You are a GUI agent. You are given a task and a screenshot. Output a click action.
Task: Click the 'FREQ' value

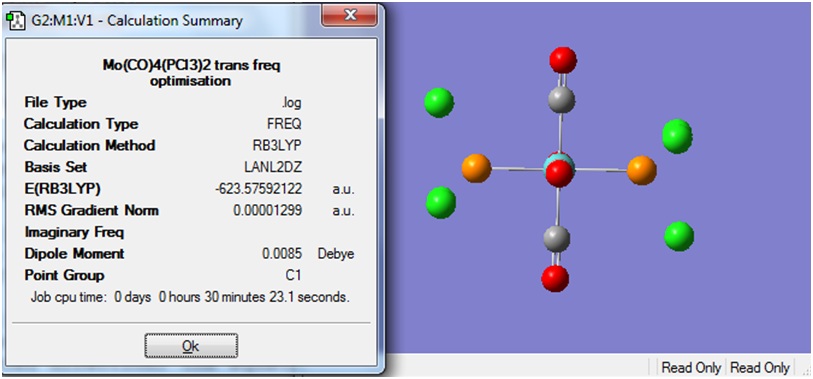click(x=284, y=124)
